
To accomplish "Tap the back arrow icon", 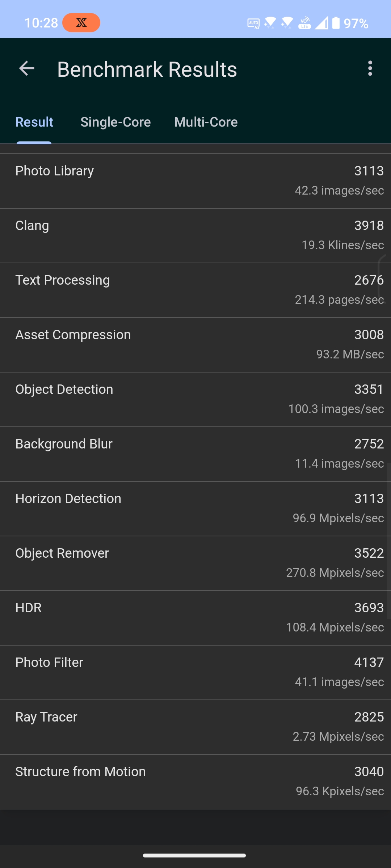I will pos(27,68).
